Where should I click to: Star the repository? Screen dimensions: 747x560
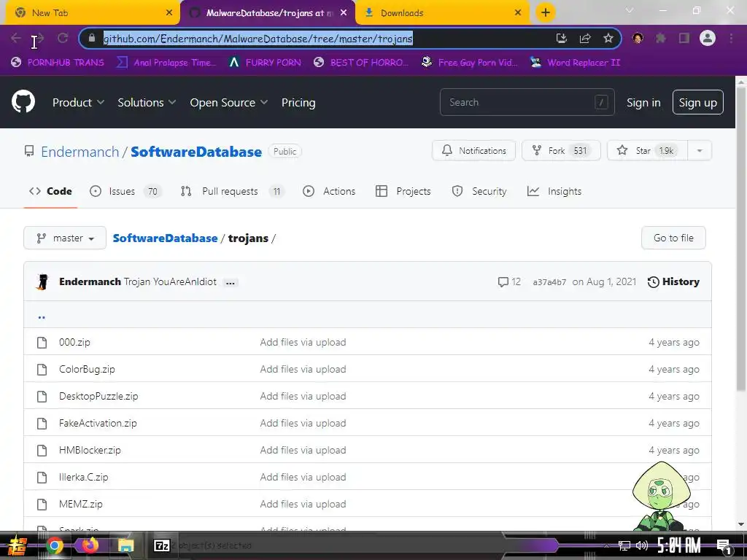coord(648,150)
